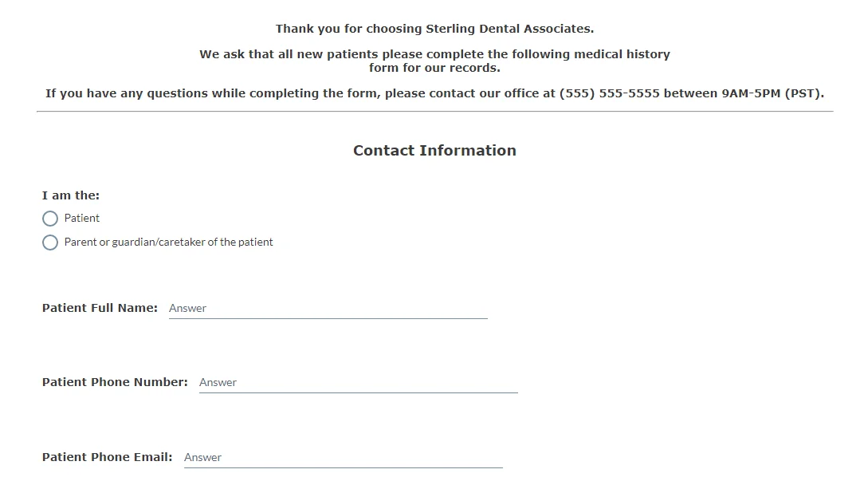Click the Patient Full Name label

[99, 308]
